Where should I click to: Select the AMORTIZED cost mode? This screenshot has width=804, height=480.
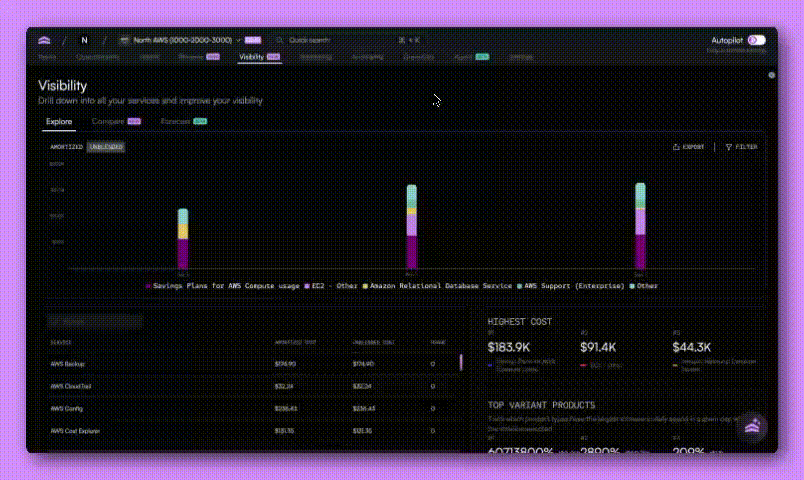click(67, 147)
